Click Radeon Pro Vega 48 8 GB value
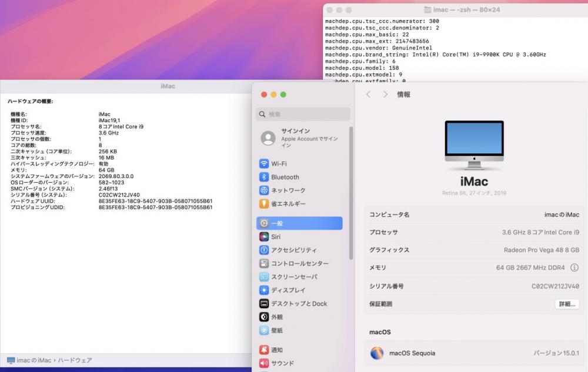 point(541,250)
